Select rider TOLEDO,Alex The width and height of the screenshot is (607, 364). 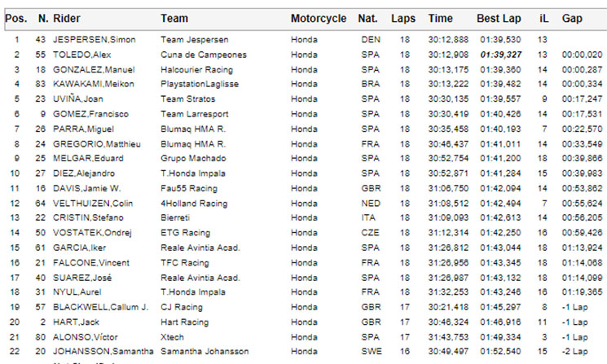pyautogui.click(x=81, y=55)
